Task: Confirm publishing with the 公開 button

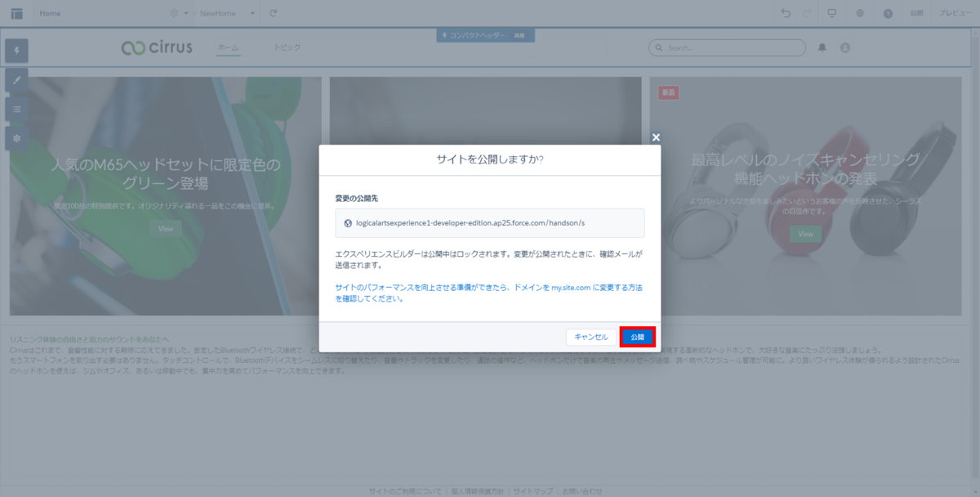Action: [637, 336]
